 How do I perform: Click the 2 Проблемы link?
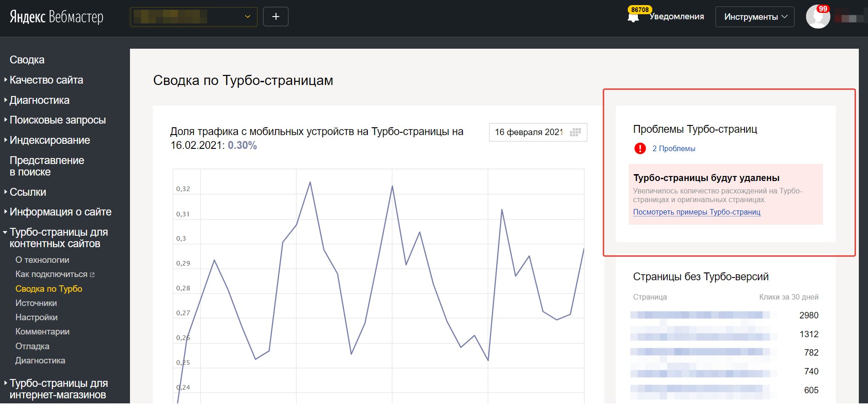point(674,148)
